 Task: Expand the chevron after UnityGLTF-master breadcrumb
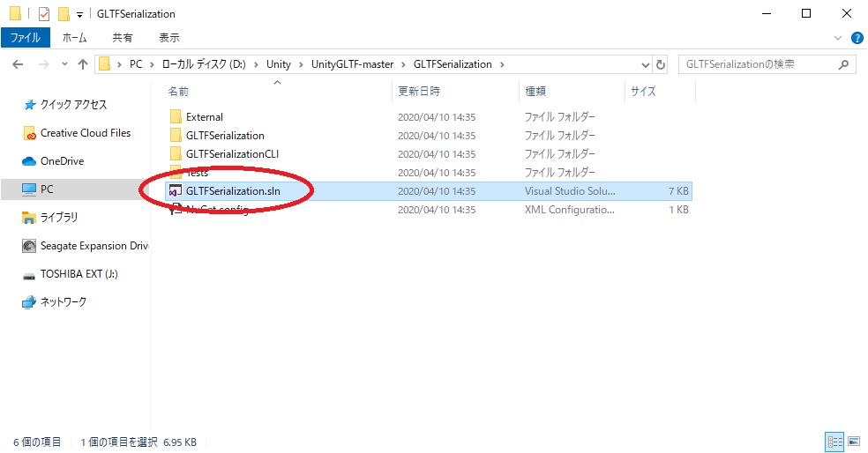click(403, 64)
